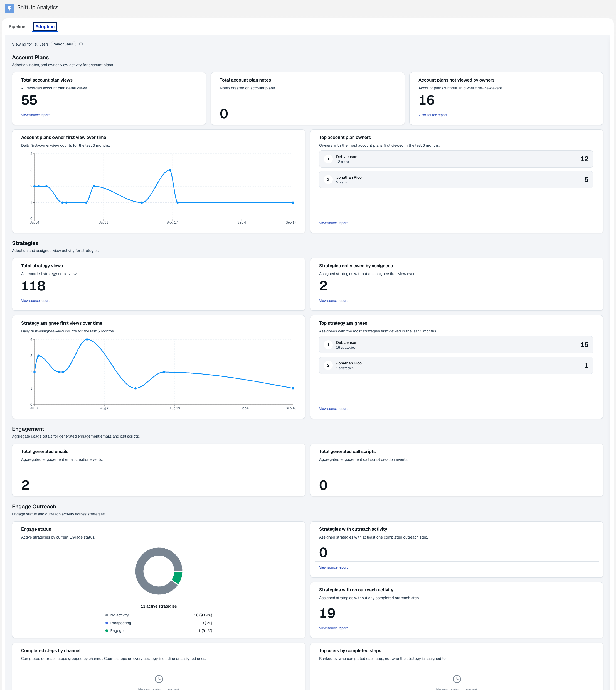Open source report for Strategies with no outreach activity

[x=333, y=628]
